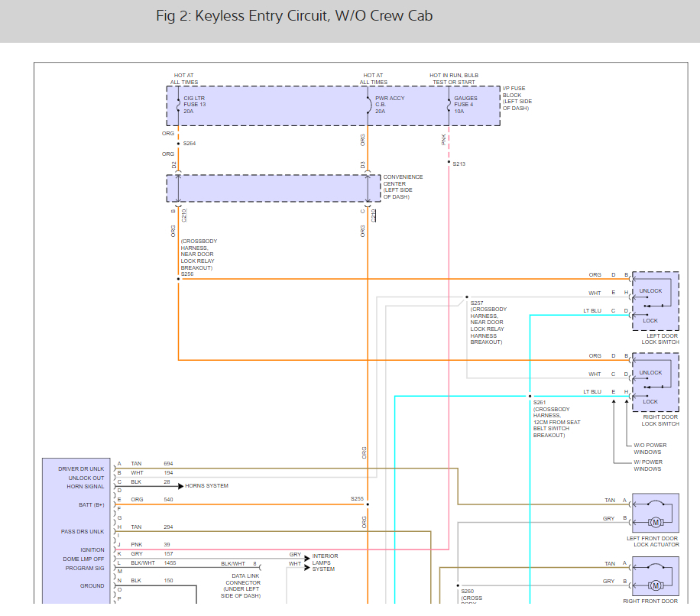Screen dimensions: 700x616
Task: Click wire circuit number '694'
Action: click(x=168, y=463)
